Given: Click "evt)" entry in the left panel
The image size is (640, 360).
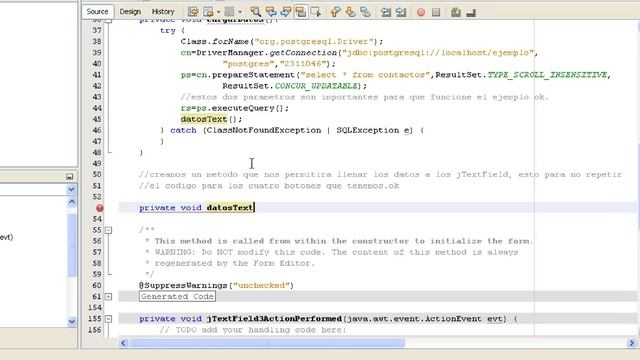Looking at the screenshot, I should [x=7, y=237].
